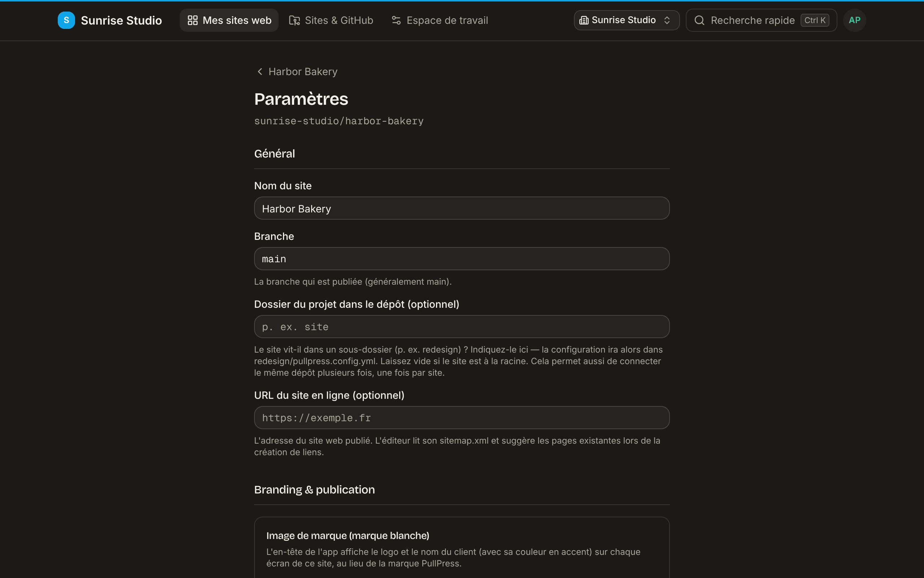Focus the Branche field containing main

pyautogui.click(x=462, y=259)
